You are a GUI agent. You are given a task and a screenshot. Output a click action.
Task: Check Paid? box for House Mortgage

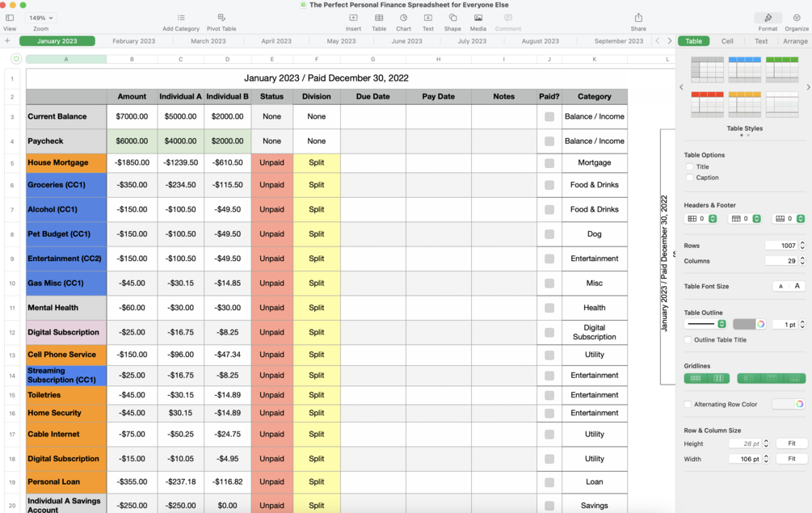[549, 163]
